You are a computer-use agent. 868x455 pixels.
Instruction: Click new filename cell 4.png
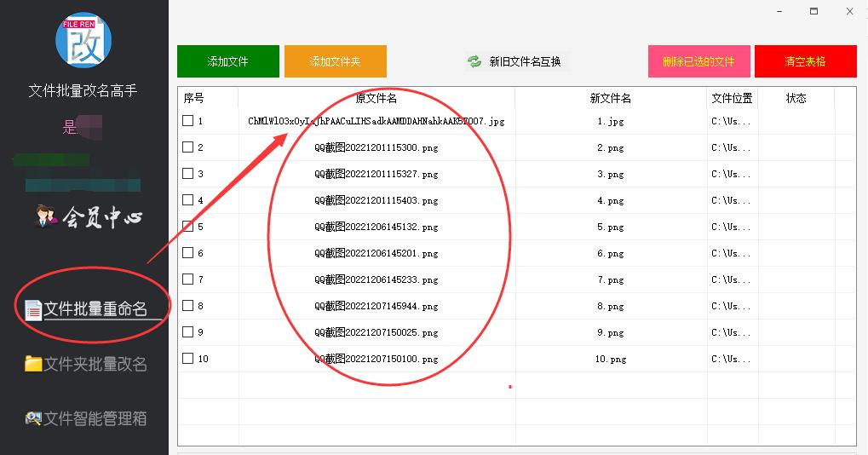pyautogui.click(x=611, y=200)
